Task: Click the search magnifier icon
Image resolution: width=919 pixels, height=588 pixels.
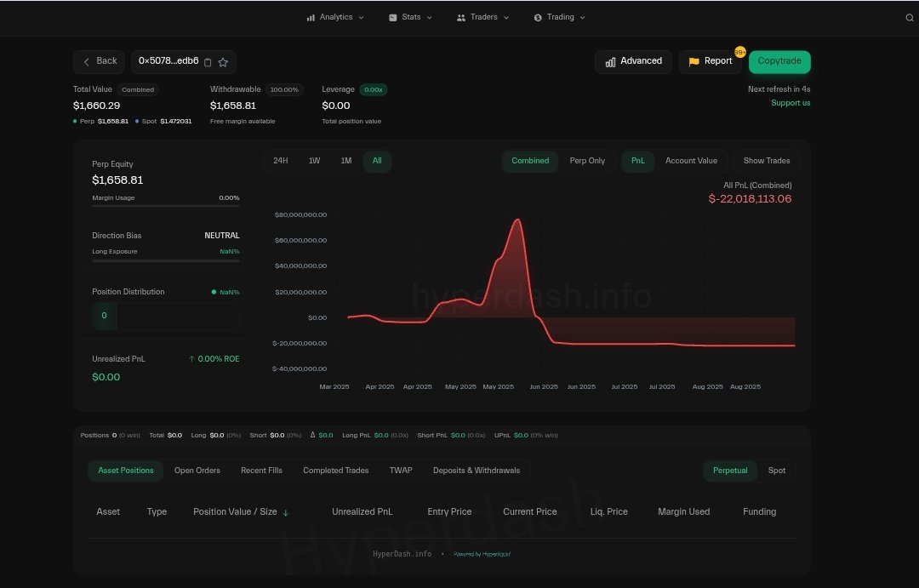Action: (x=909, y=18)
